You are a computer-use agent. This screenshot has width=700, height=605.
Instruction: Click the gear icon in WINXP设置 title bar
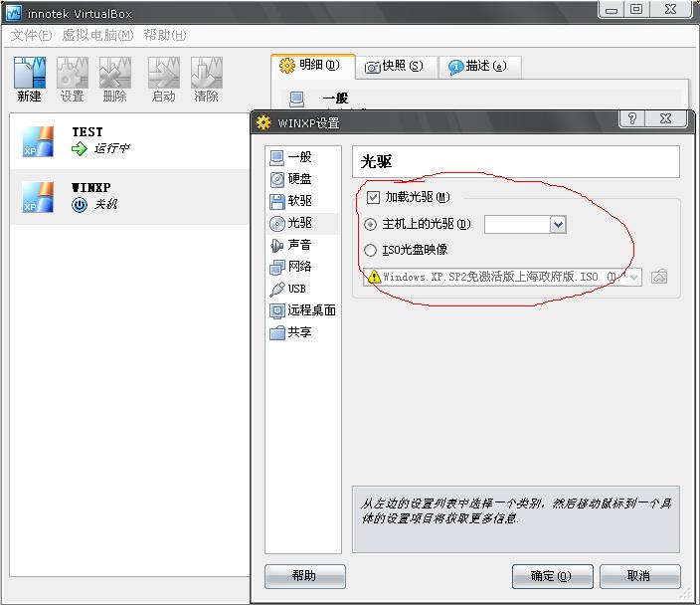point(263,122)
